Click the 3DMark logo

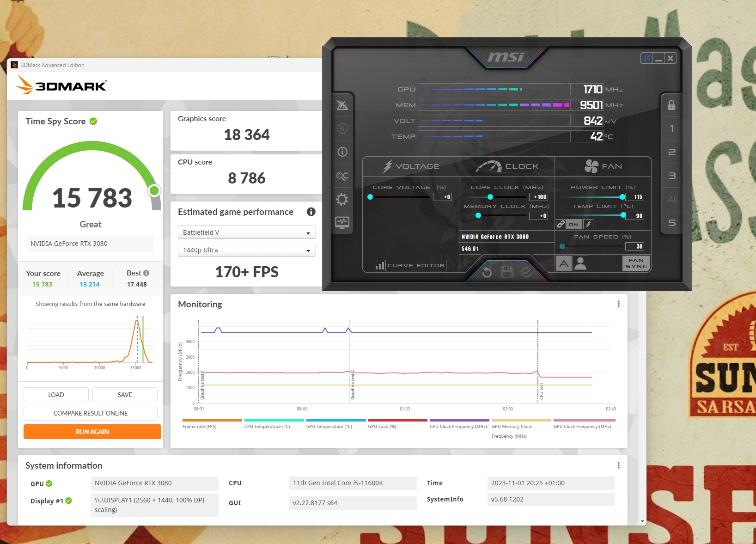[61, 85]
